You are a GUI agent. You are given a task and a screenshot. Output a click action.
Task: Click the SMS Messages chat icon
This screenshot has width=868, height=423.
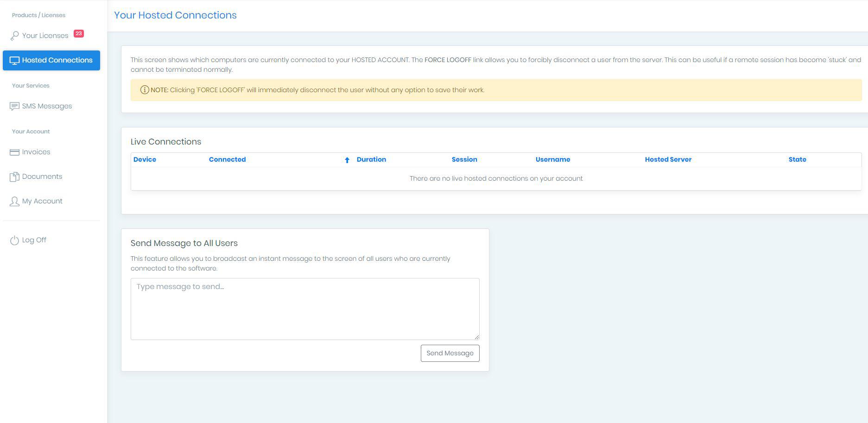pyautogui.click(x=14, y=106)
